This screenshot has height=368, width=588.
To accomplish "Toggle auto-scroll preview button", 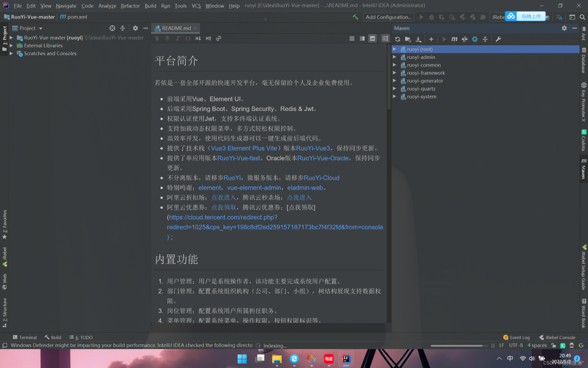I will tap(385, 39).
